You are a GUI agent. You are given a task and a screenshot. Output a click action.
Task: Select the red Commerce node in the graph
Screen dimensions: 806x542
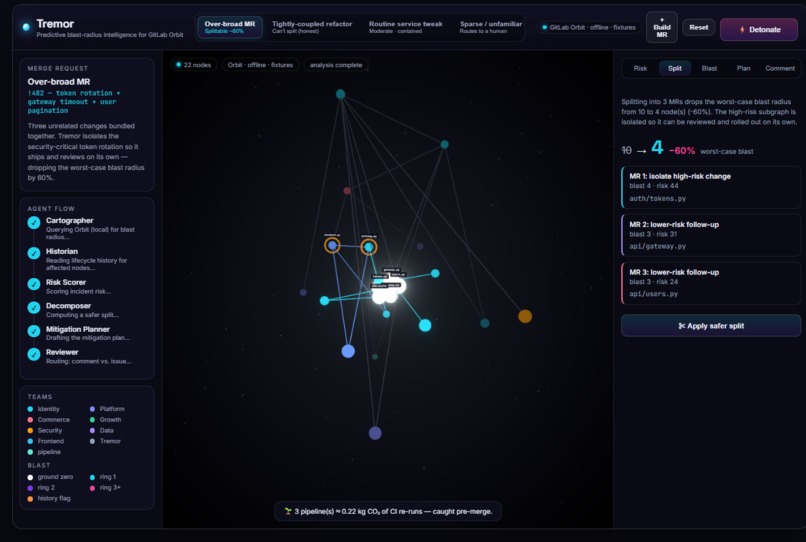[347, 191]
